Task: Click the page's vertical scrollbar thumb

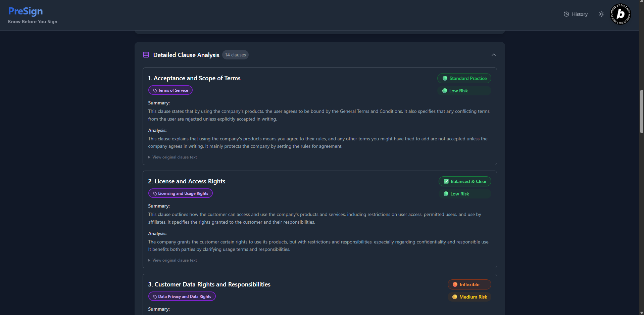Action: 642,111
